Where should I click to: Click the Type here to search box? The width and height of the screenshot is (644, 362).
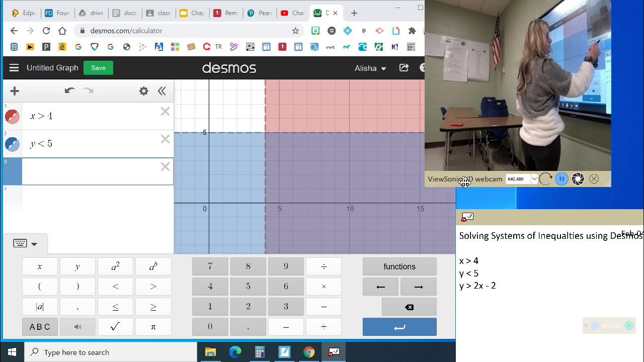[111, 352]
